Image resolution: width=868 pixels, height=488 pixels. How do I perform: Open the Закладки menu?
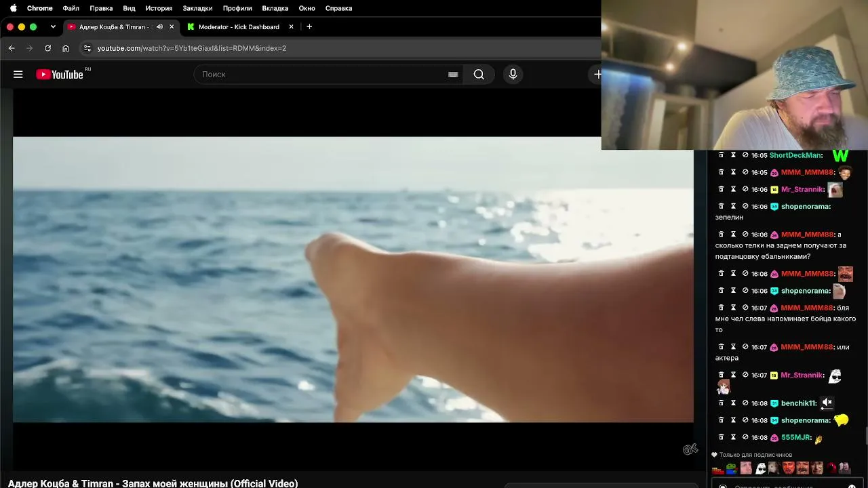pyautogui.click(x=197, y=8)
